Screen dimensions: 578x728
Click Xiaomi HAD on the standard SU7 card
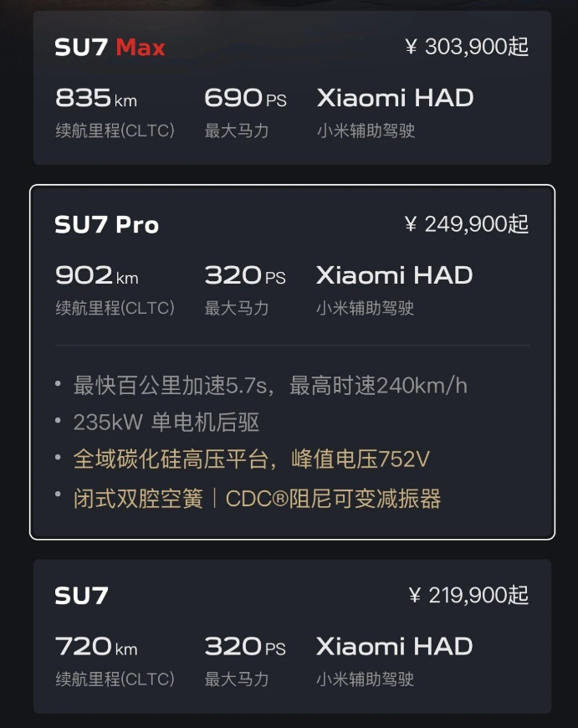pyautogui.click(x=395, y=647)
